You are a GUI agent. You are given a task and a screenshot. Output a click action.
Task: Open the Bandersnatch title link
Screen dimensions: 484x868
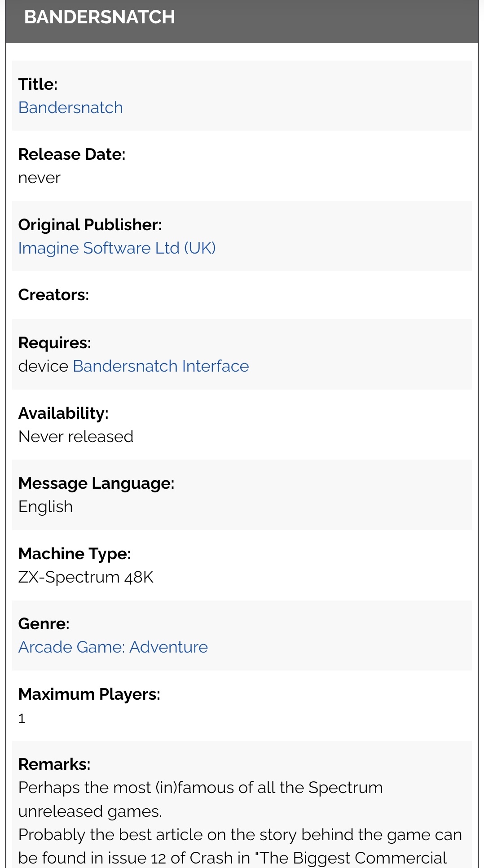(x=70, y=108)
